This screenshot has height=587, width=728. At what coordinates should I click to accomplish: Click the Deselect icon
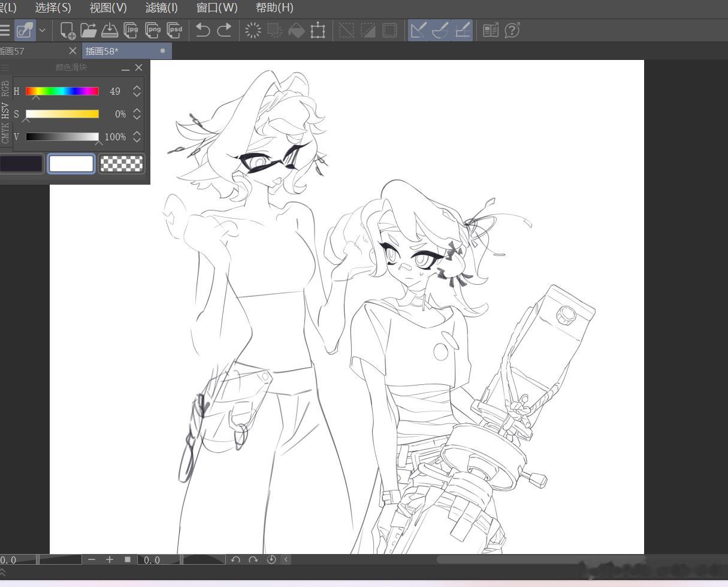coord(347,30)
